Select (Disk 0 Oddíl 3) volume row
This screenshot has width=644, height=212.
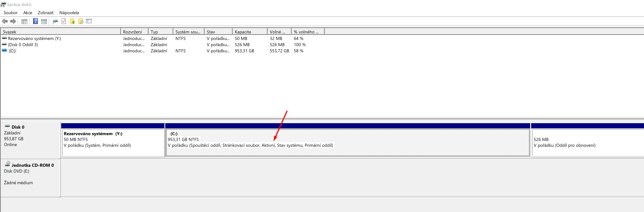[163, 45]
